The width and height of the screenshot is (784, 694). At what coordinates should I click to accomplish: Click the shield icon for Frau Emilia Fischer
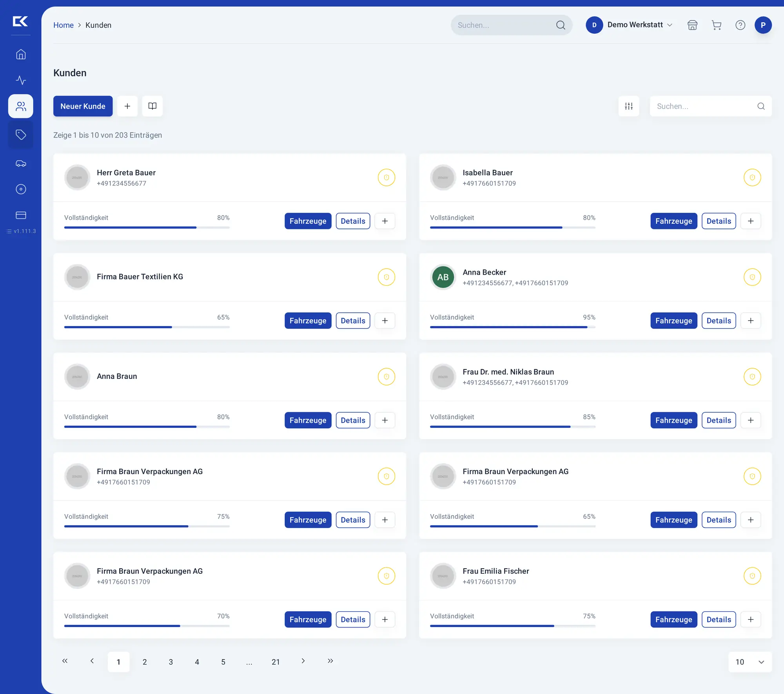(x=752, y=576)
